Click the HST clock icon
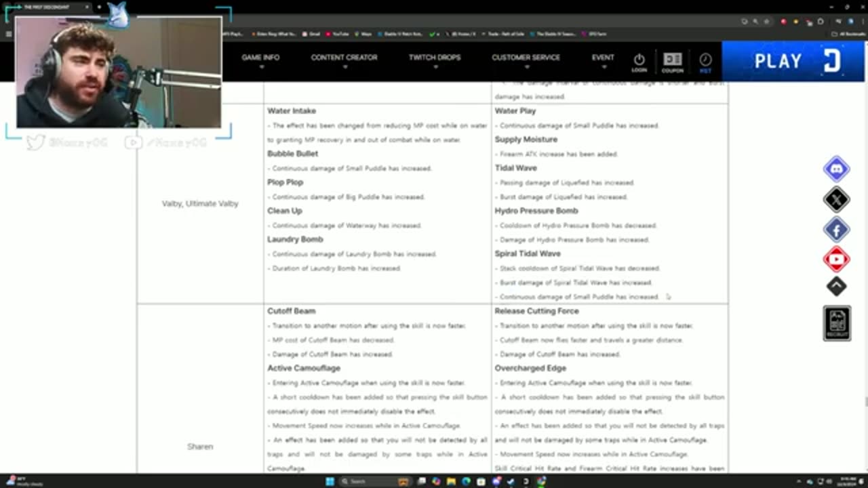This screenshot has width=868, height=488. pyautogui.click(x=705, y=62)
